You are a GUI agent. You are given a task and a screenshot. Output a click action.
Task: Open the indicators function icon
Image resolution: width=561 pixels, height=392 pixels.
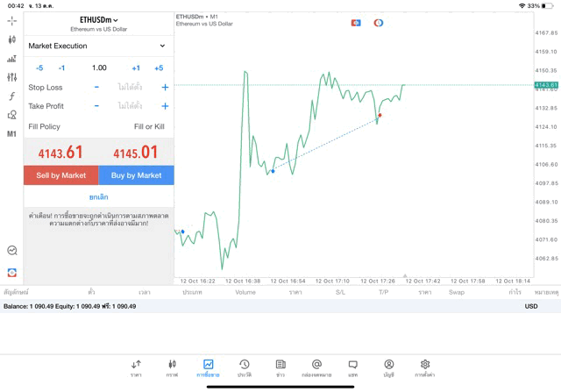point(11,96)
